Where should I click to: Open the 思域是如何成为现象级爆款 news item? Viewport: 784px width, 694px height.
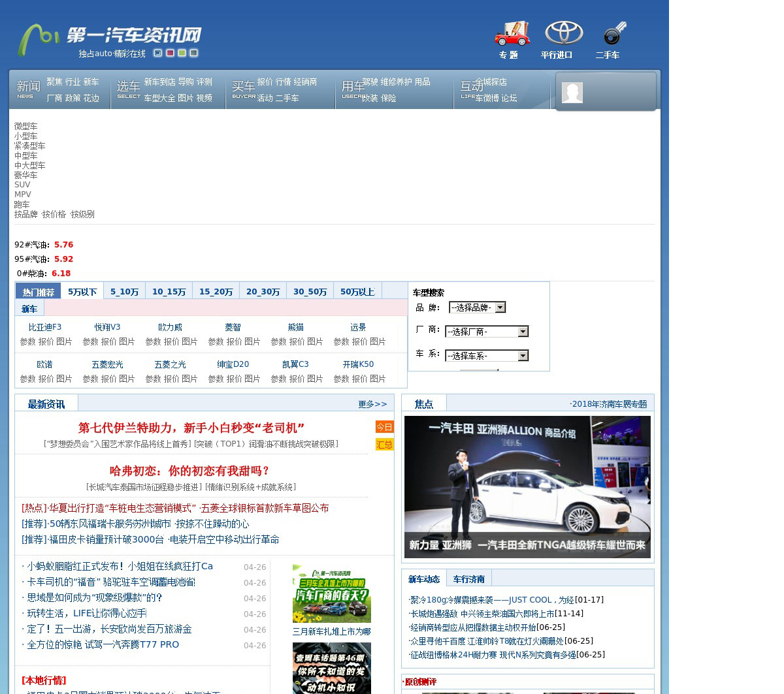95,597
